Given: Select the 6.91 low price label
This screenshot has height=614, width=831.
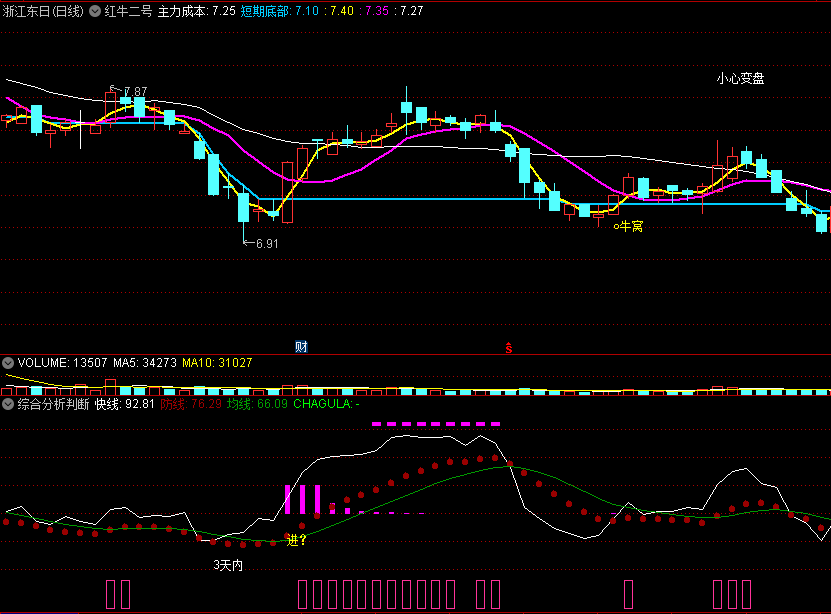Looking at the screenshot, I should (x=267, y=244).
